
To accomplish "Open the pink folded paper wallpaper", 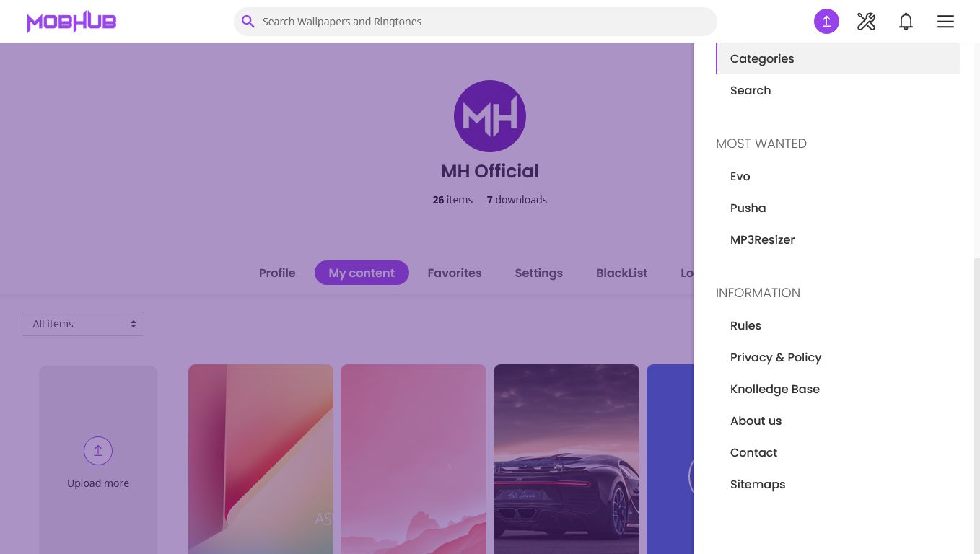I will pos(261,459).
